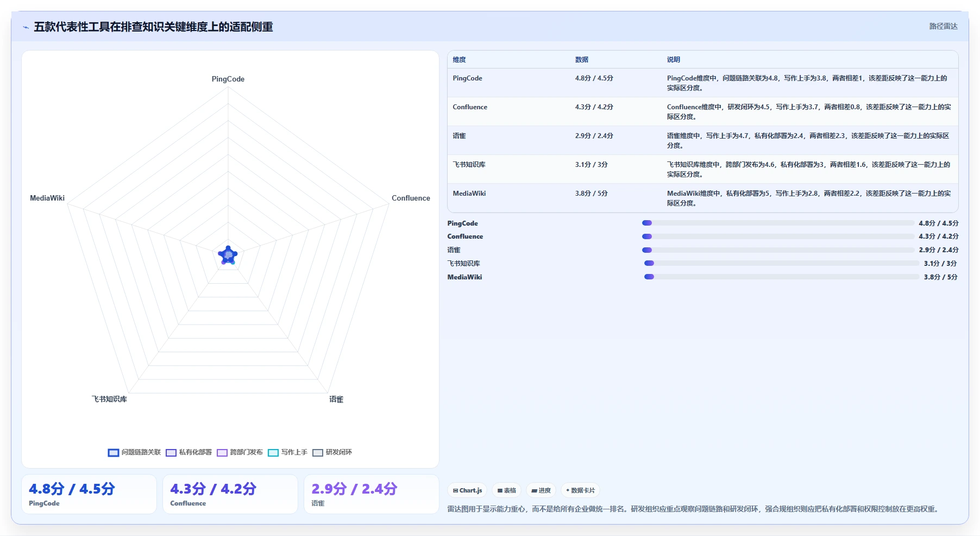The height and width of the screenshot is (536, 980).
Task: Click the PingCode description text in table
Action: (x=807, y=83)
